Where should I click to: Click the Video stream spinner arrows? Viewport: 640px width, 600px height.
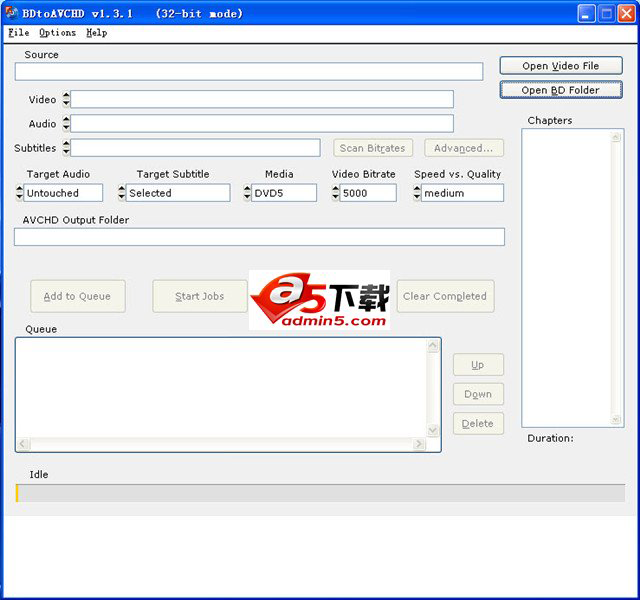pyautogui.click(x=66, y=99)
